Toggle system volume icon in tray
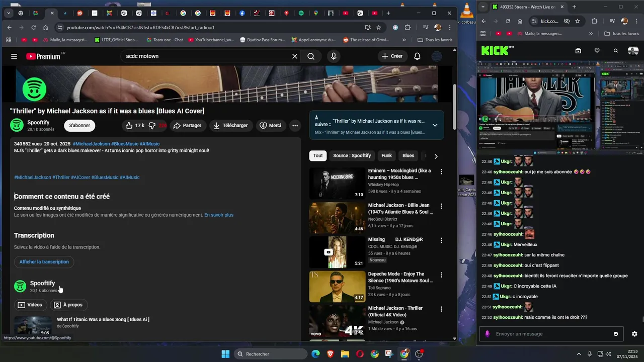The width and height of the screenshot is (644, 362). point(608,354)
